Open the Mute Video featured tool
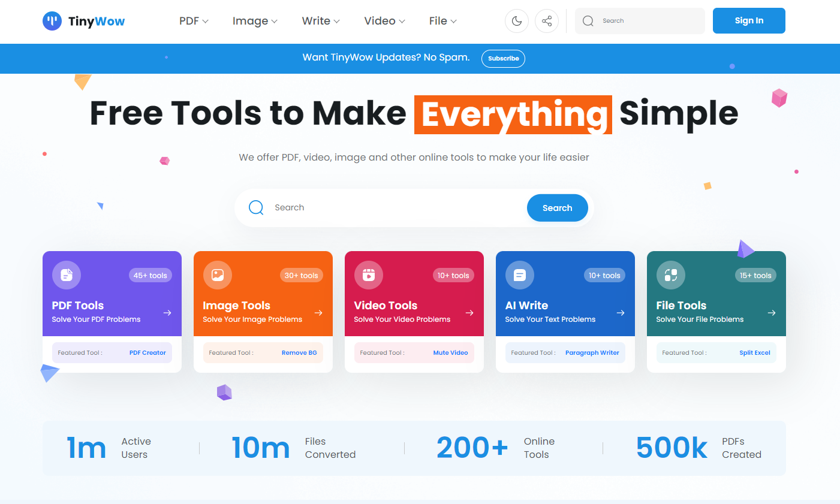 tap(450, 353)
